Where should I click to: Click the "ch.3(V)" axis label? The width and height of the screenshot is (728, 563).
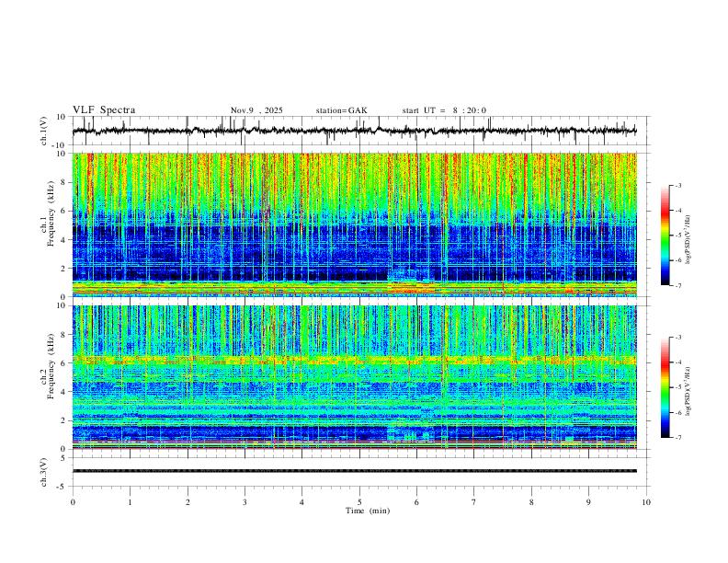43,472
